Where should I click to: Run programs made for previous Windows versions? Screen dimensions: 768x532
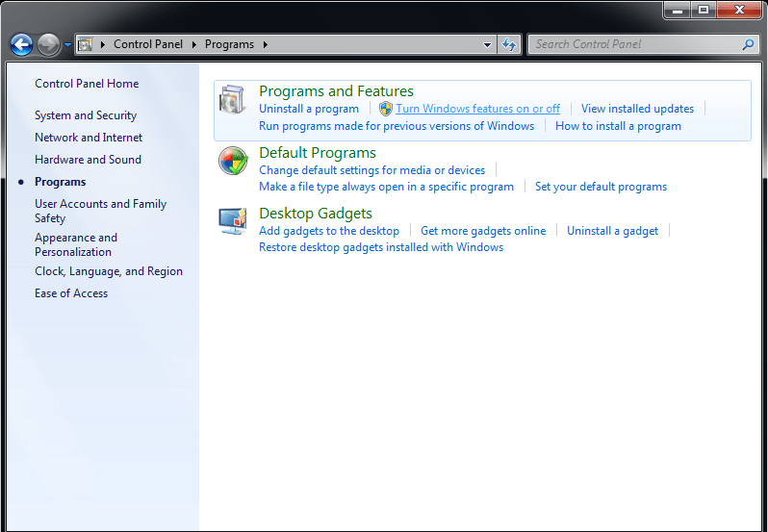click(x=397, y=126)
